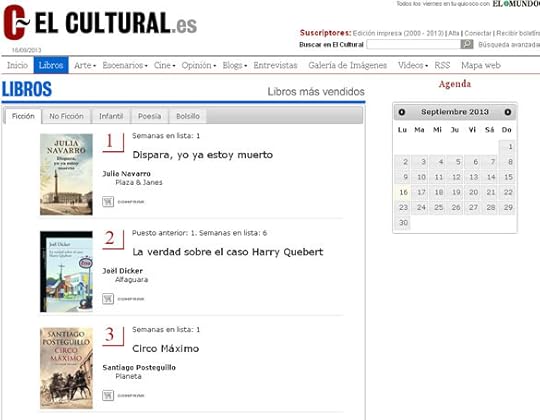Focus the Buscar en El Cultural field
540x420 pixels.
tap(413, 44)
